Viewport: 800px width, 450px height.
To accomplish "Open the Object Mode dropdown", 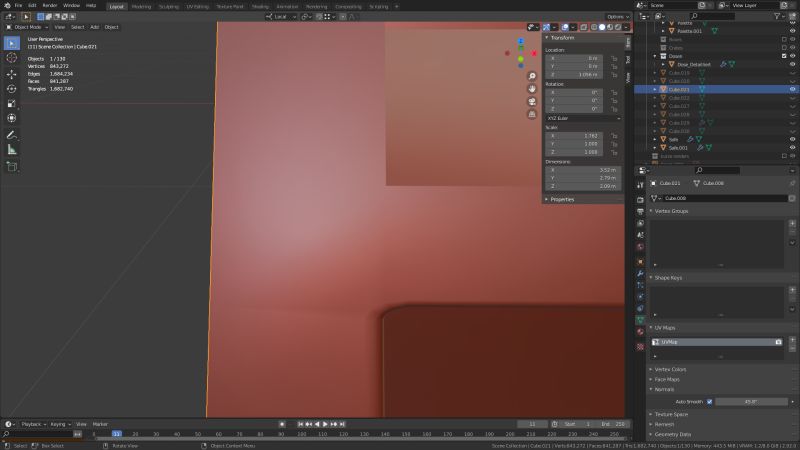I will pos(27,27).
